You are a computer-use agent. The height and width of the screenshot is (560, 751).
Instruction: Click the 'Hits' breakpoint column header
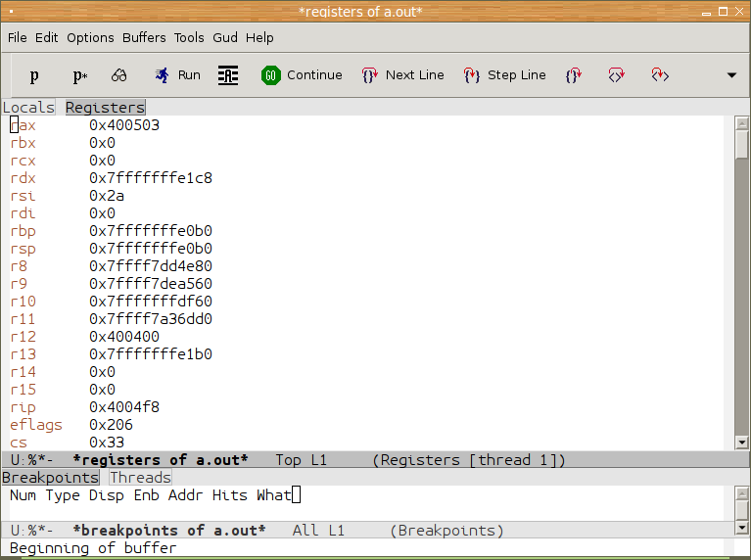(229, 495)
